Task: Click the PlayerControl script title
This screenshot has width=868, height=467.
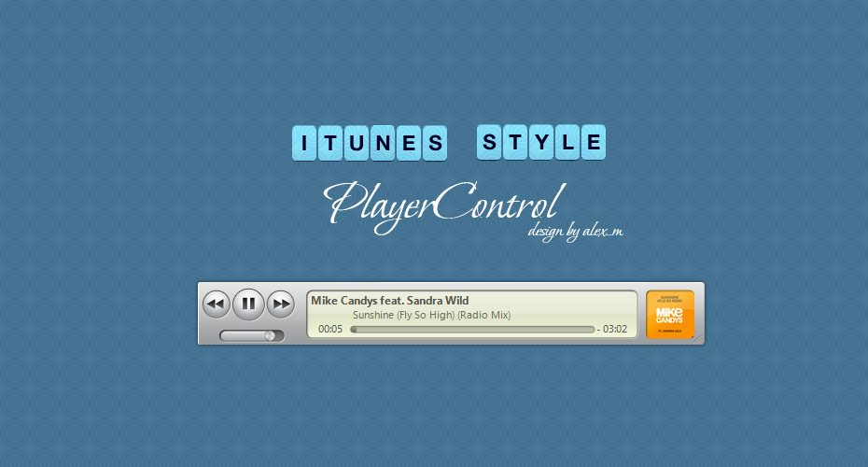Action: tap(444, 206)
